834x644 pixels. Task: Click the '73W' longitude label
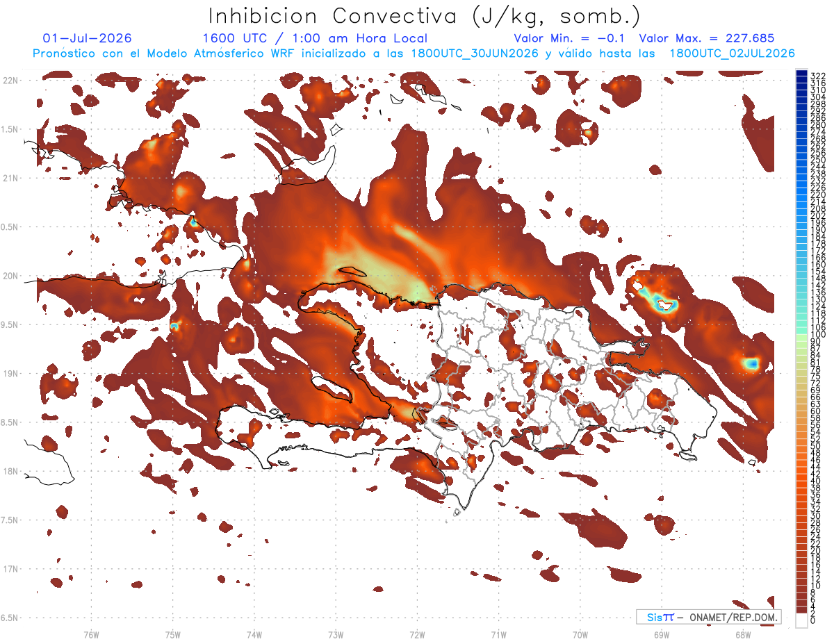pyautogui.click(x=336, y=634)
